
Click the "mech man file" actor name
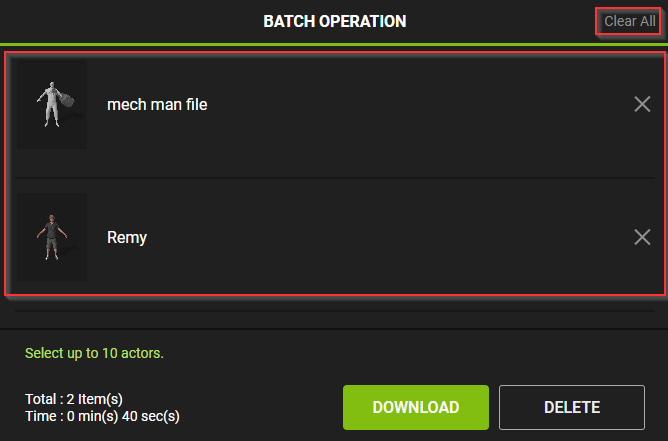pyautogui.click(x=157, y=104)
